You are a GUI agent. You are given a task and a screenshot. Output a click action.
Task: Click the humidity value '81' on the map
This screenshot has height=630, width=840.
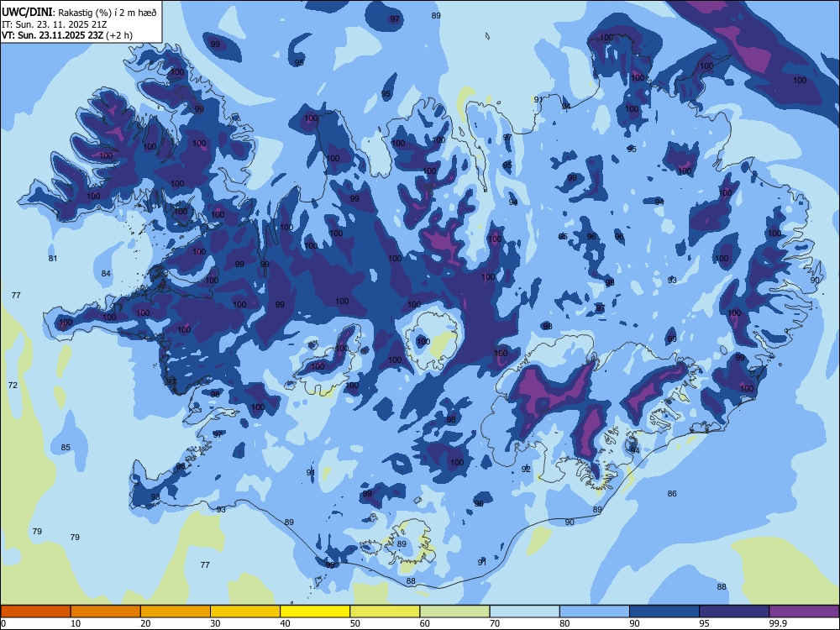[x=52, y=258]
